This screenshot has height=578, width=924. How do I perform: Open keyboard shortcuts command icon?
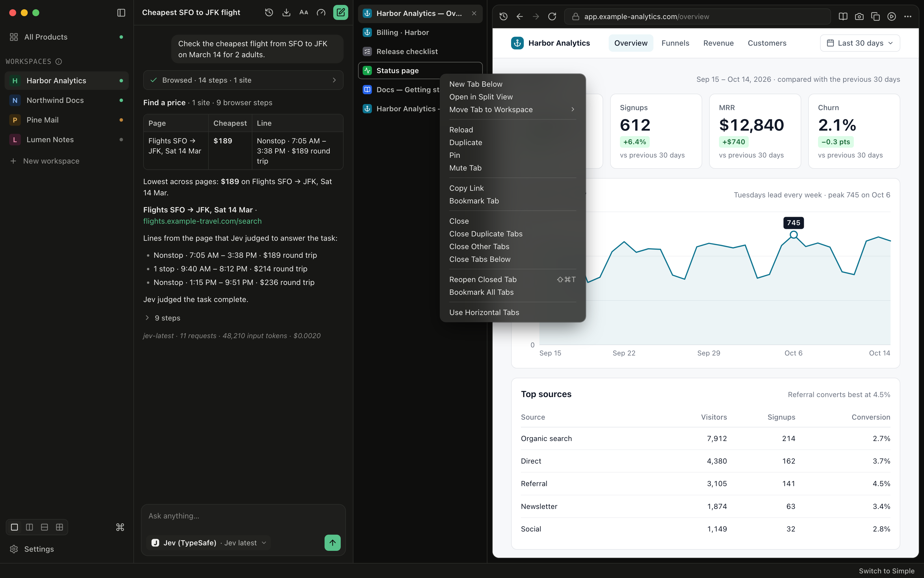coord(120,527)
